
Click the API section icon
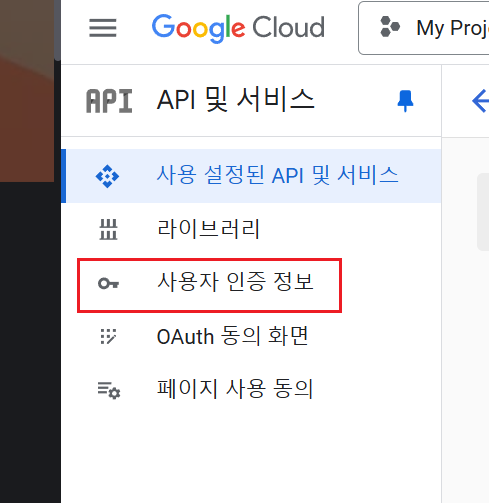109,101
